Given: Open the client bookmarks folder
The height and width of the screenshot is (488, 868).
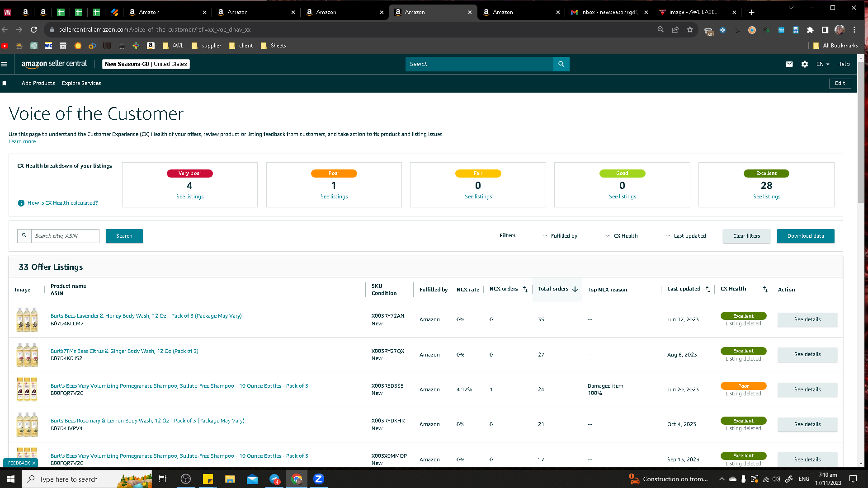Looking at the screenshot, I should tap(241, 46).
